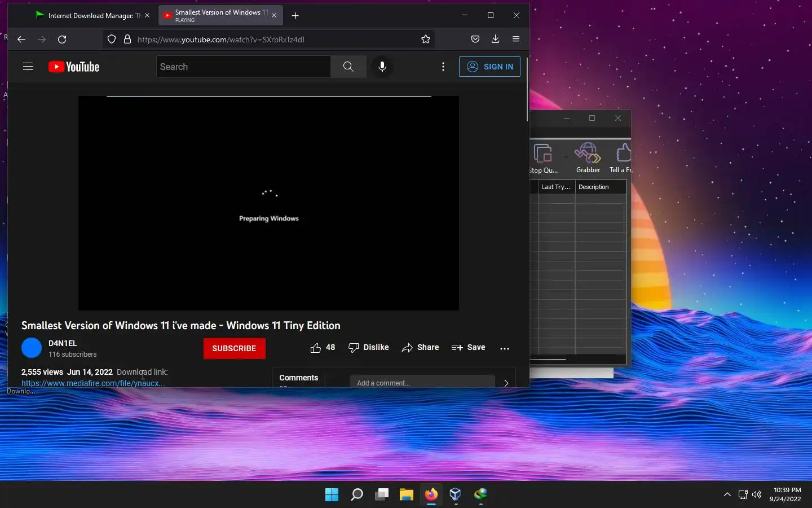Open the YouTube guide hamburger menu
The height and width of the screenshot is (508, 812).
(28, 67)
